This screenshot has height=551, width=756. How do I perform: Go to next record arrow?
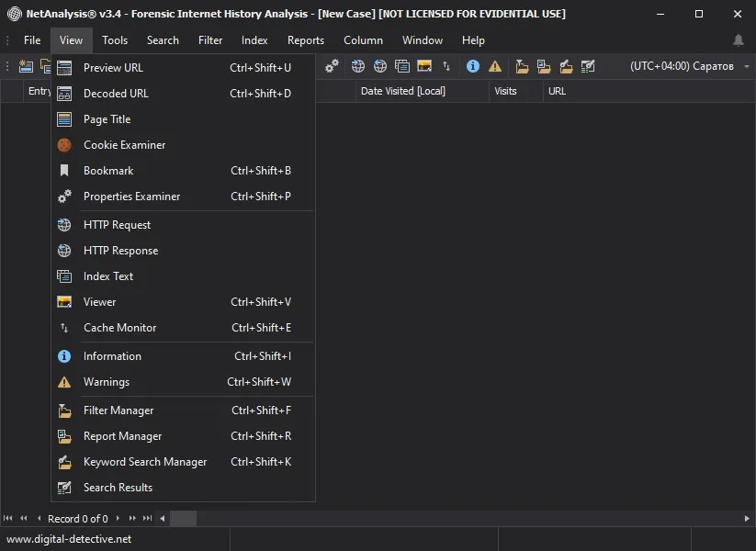[x=118, y=519]
